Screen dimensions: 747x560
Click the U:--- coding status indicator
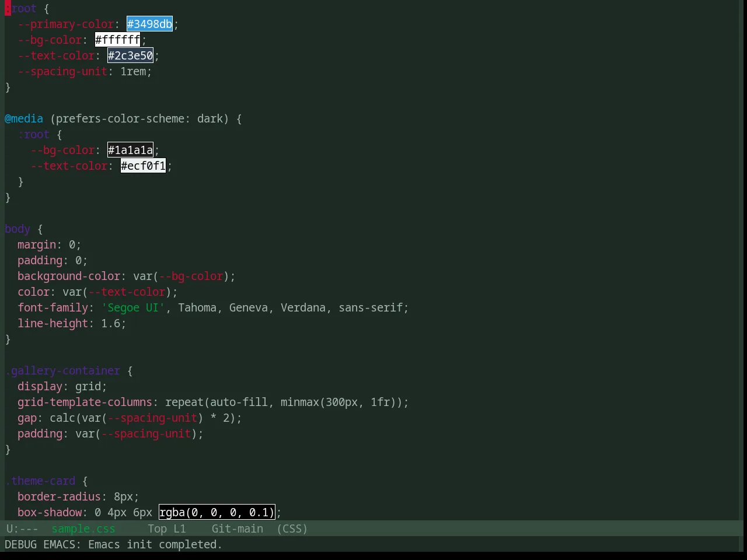tap(22, 528)
